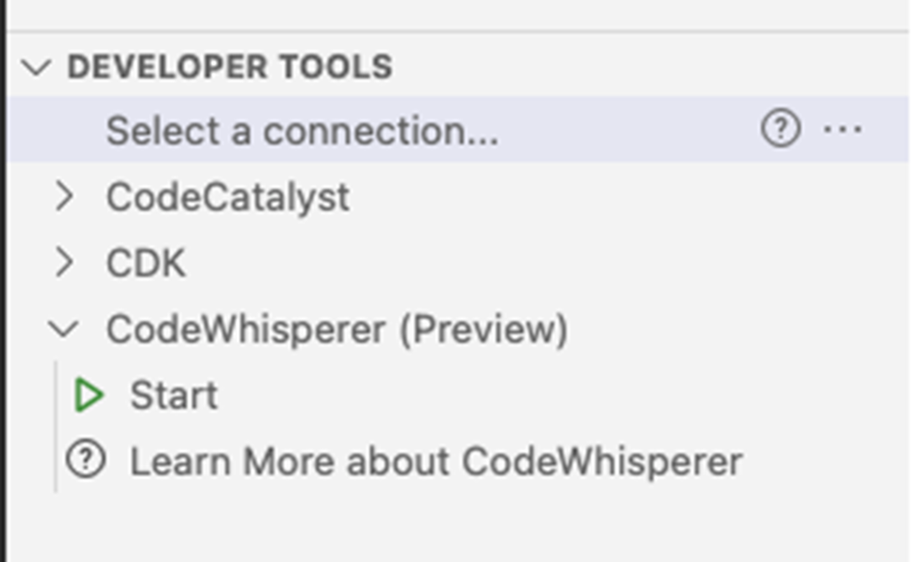Expand the CodeCatalyst node arrow
The image size is (924, 562).
tap(64, 197)
